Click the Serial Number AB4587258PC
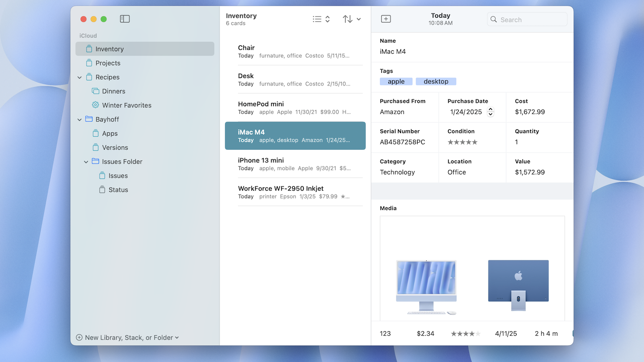Screen dimensions: 644x362 tap(403, 142)
